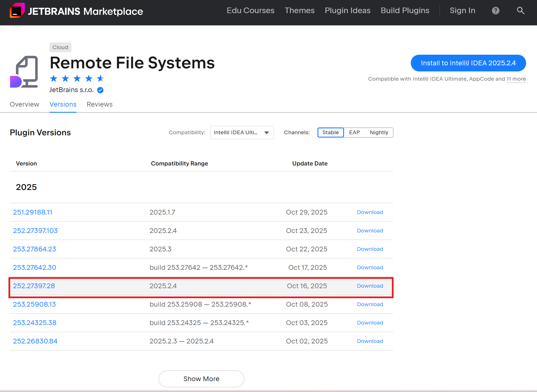
Task: Download version 252.27397.28
Action: pos(370,286)
